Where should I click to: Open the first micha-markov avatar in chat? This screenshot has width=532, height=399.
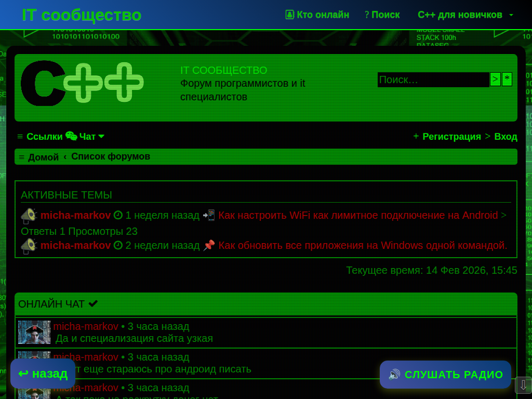pos(34,332)
